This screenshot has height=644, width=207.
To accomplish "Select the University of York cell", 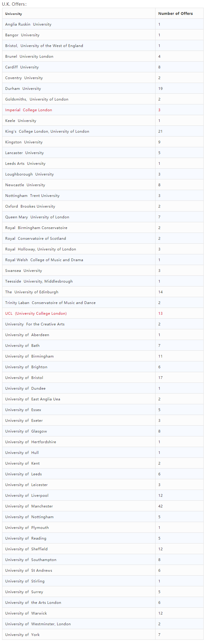I will (22, 635).
